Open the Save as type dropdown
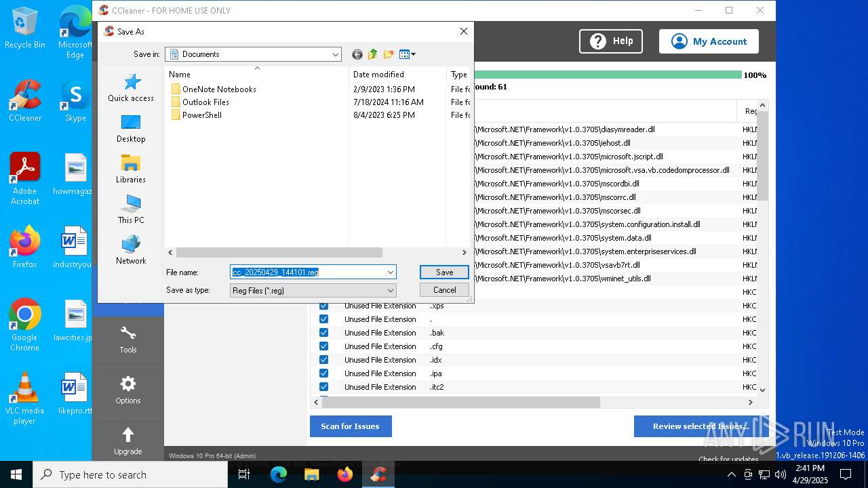868x488 pixels. [313, 290]
